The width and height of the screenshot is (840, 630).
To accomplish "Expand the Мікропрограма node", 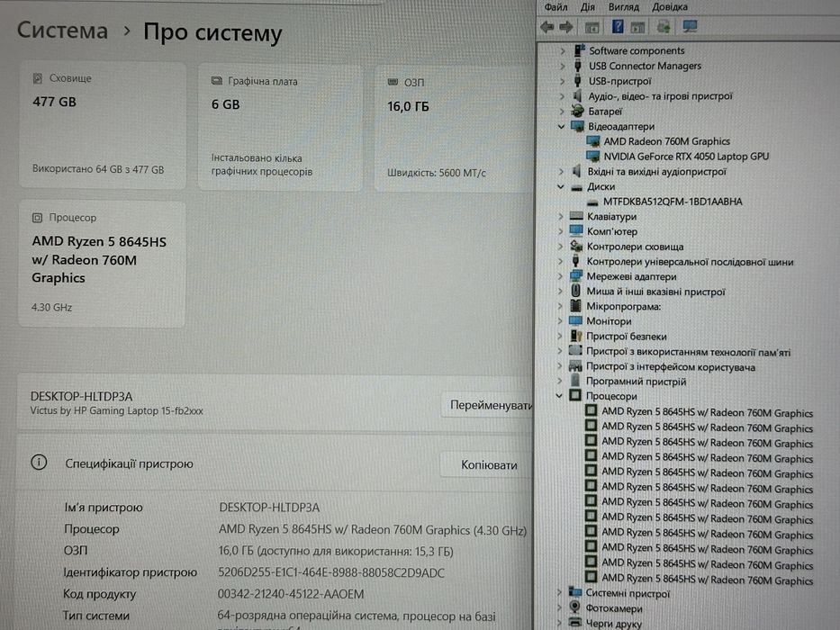I will [x=560, y=306].
